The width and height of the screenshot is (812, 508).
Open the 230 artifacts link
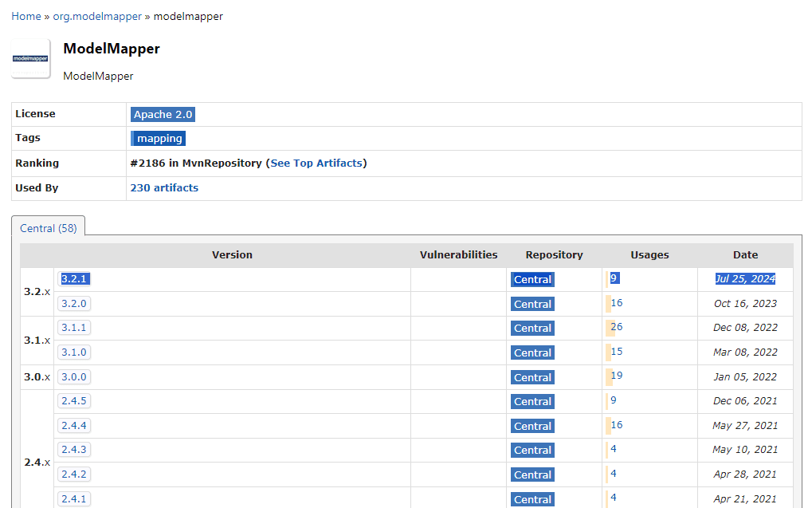pyautogui.click(x=164, y=187)
